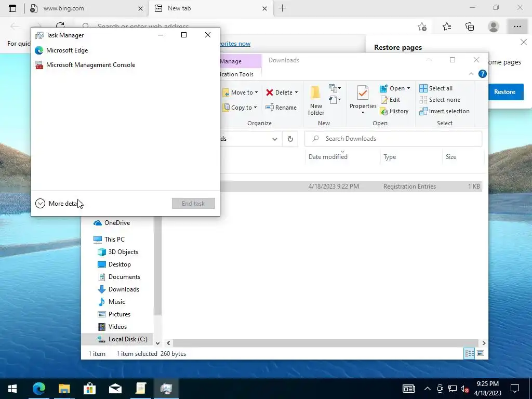
Task: Click Edit in the Open group
Action: tap(390, 100)
